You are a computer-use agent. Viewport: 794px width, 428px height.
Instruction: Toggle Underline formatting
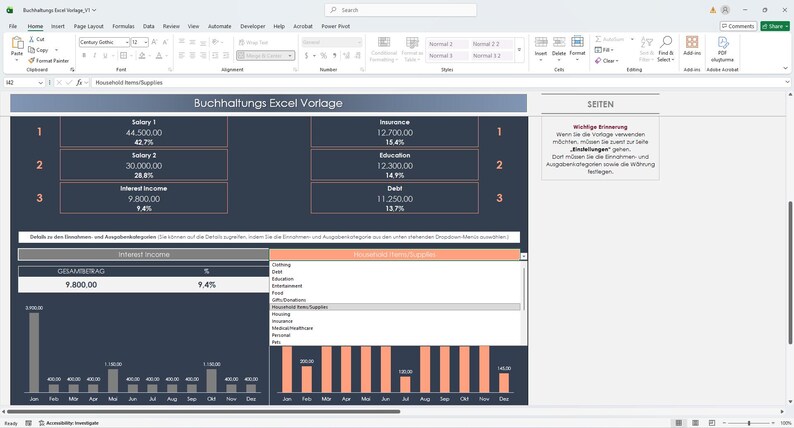105,56
